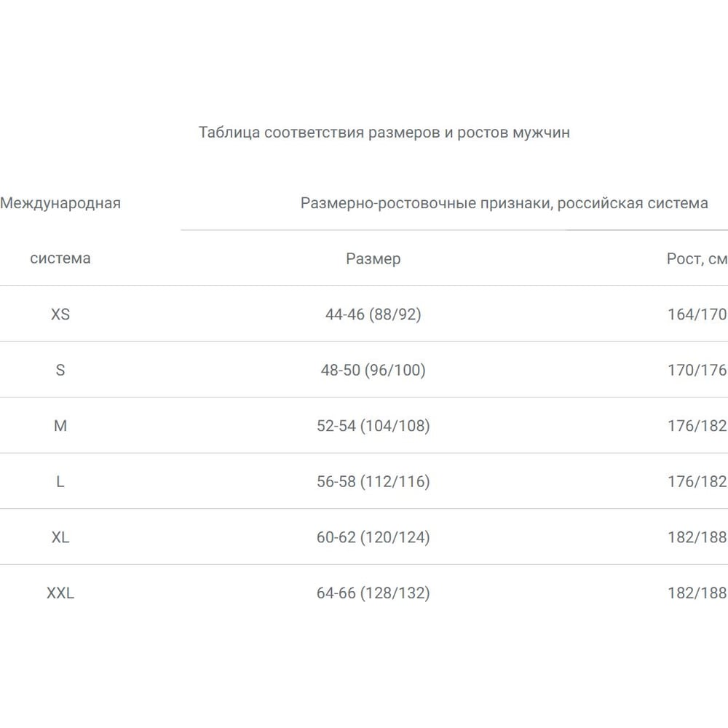Select the XXL size cell

(x=60, y=593)
